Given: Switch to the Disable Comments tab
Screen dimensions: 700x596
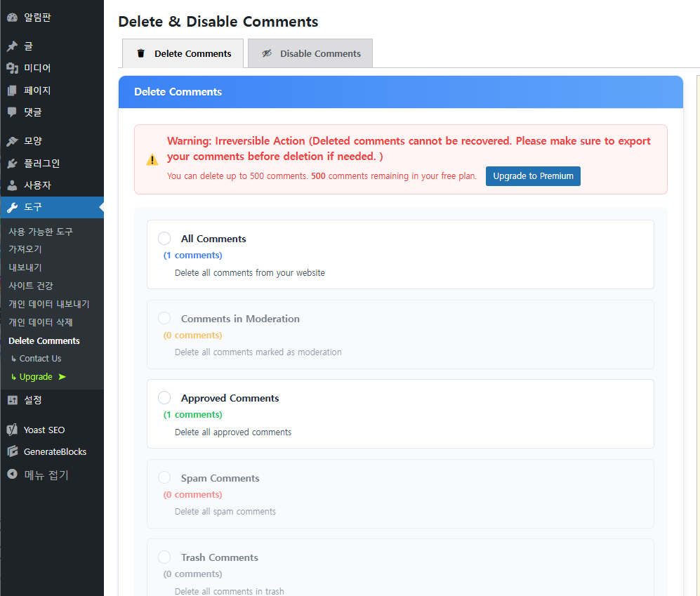Looking at the screenshot, I should pyautogui.click(x=310, y=53).
